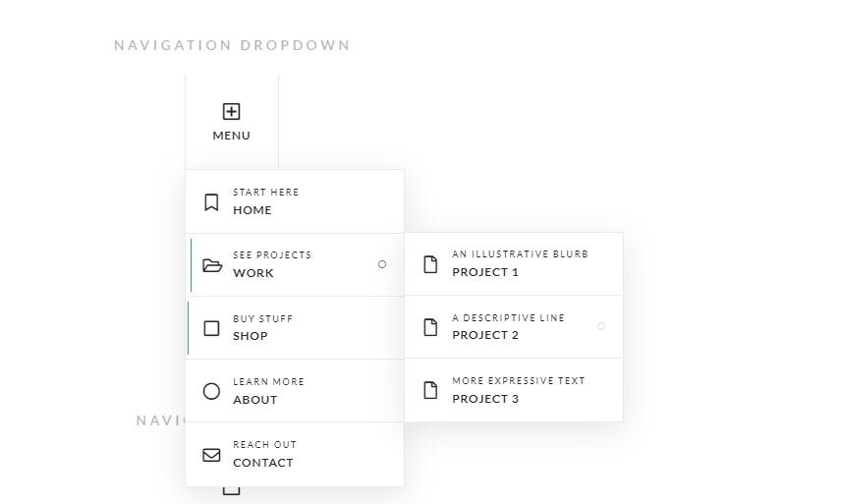The height and width of the screenshot is (504, 841).
Task: Click the "A Descriptive Line" Project 2 text
Action: pos(508,318)
